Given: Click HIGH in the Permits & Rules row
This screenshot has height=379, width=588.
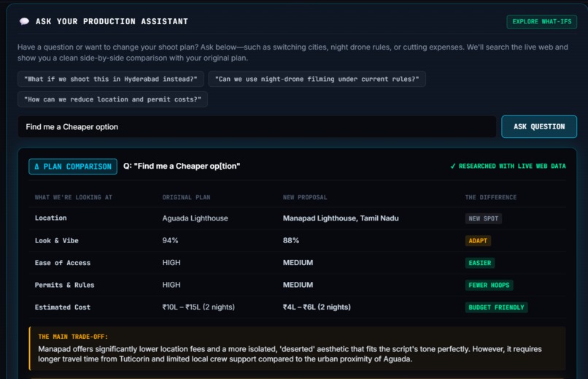Looking at the screenshot, I should click(171, 285).
